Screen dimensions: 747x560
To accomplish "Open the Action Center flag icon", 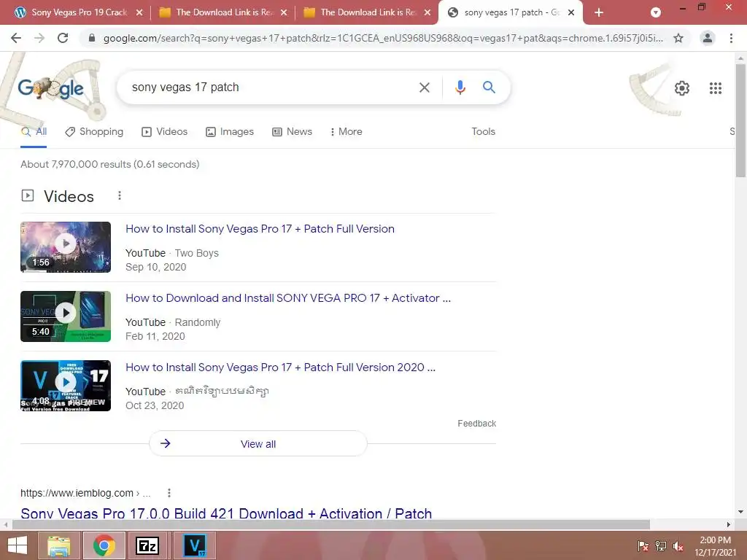I will pos(643,546).
